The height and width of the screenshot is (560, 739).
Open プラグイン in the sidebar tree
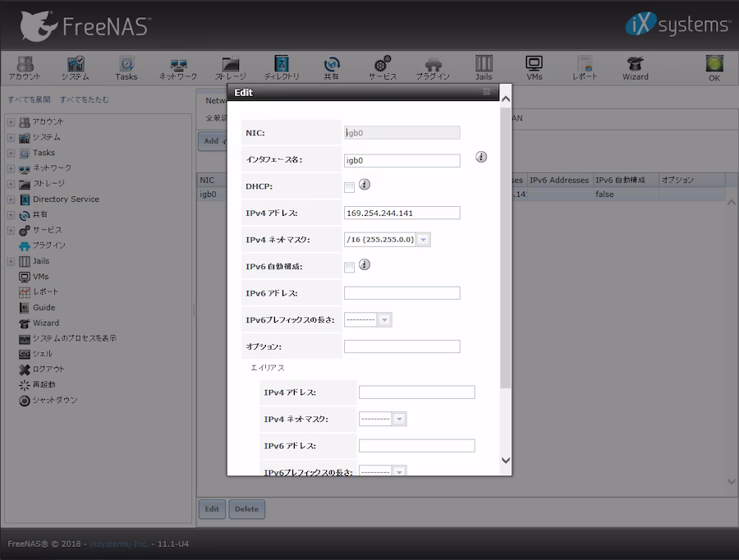(x=43, y=246)
